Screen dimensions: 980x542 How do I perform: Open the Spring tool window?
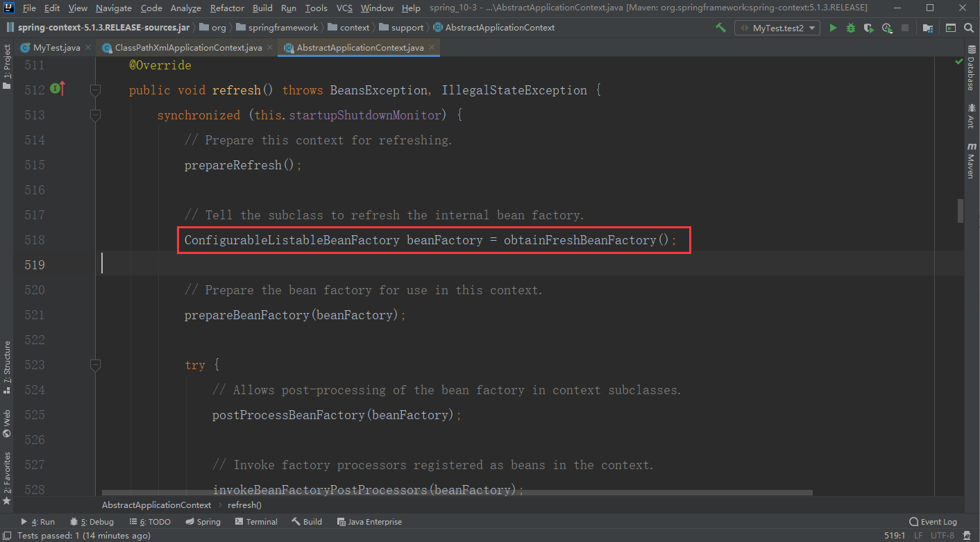[x=203, y=522]
